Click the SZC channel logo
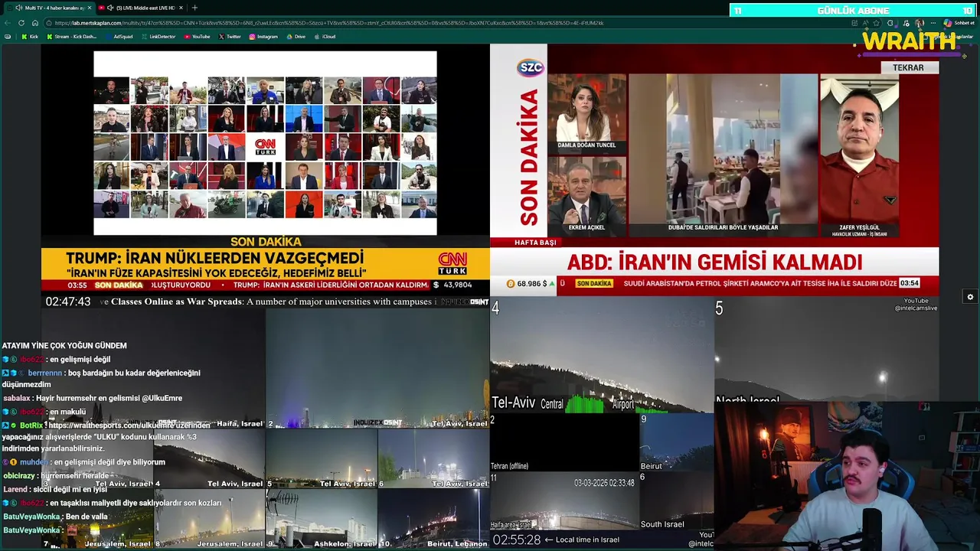Screen dimensions: 980x551 coord(531,67)
